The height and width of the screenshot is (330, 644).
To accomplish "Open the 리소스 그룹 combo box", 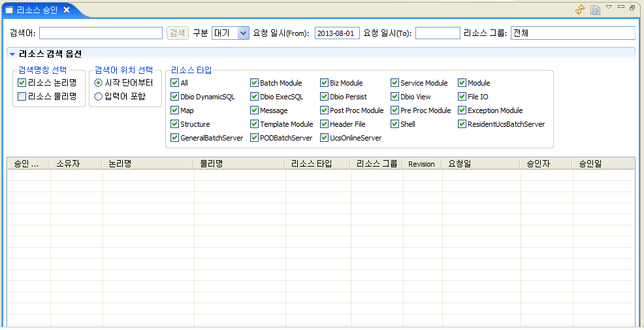I will [x=573, y=33].
